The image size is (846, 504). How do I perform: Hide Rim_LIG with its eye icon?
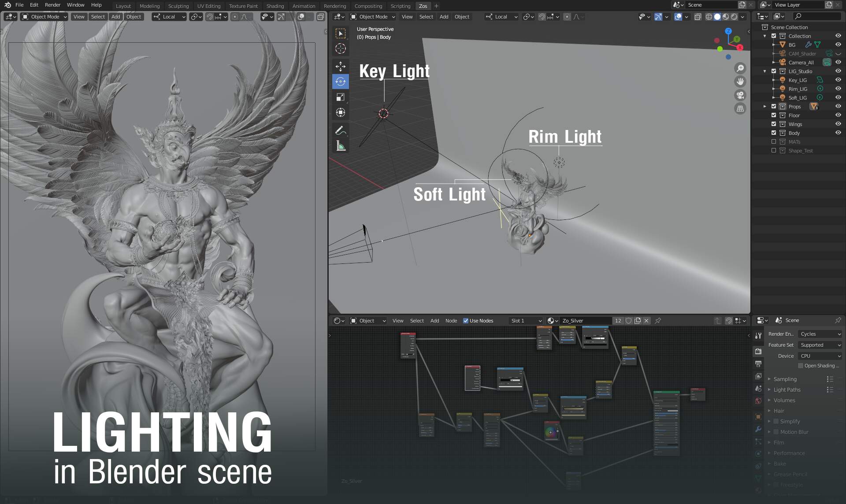coord(838,89)
